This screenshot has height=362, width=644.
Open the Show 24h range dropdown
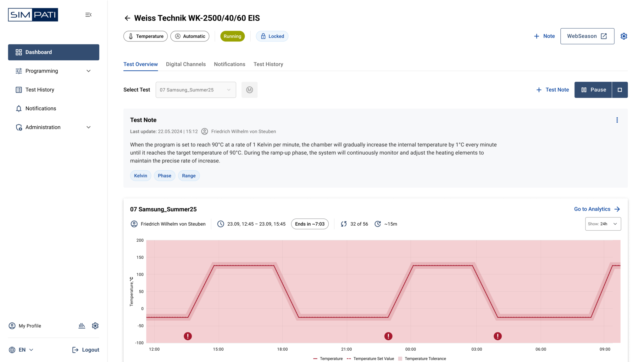(603, 224)
